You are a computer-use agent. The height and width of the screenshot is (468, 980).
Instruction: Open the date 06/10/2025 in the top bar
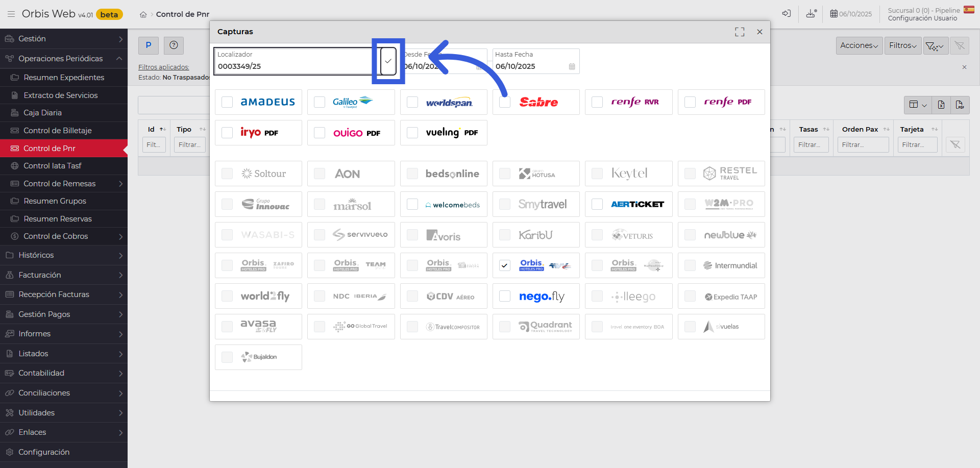851,14
